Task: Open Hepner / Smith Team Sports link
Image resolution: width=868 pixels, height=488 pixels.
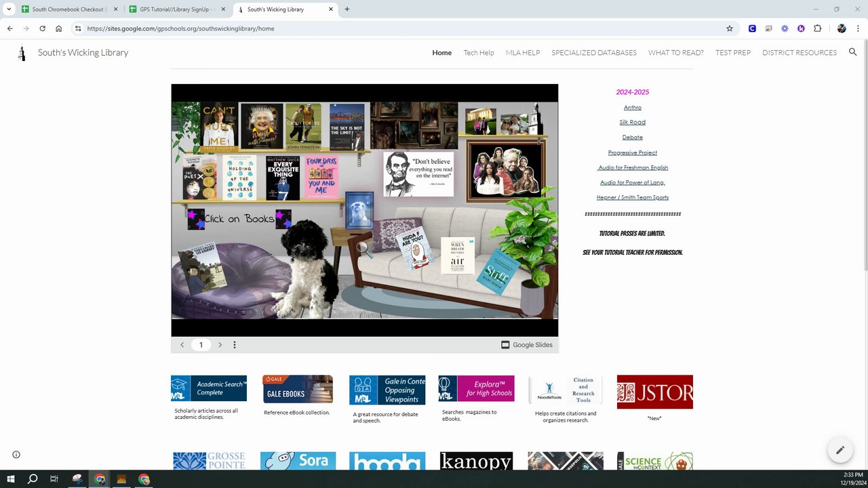Action: click(633, 197)
